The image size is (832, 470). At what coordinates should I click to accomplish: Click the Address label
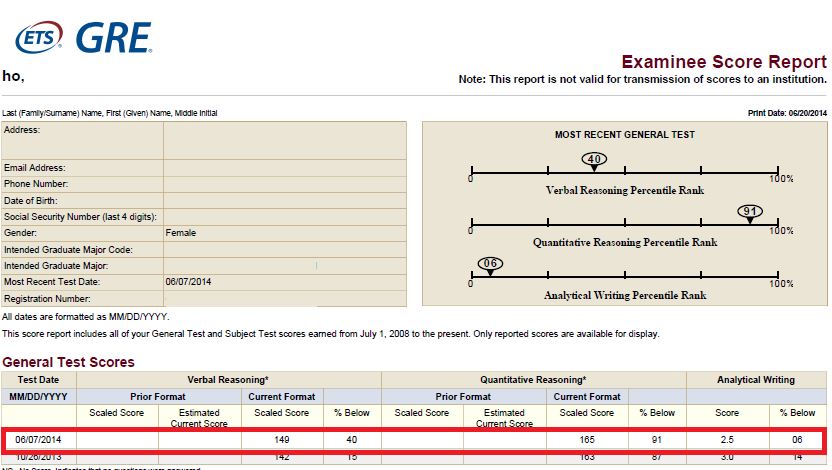tap(22, 130)
